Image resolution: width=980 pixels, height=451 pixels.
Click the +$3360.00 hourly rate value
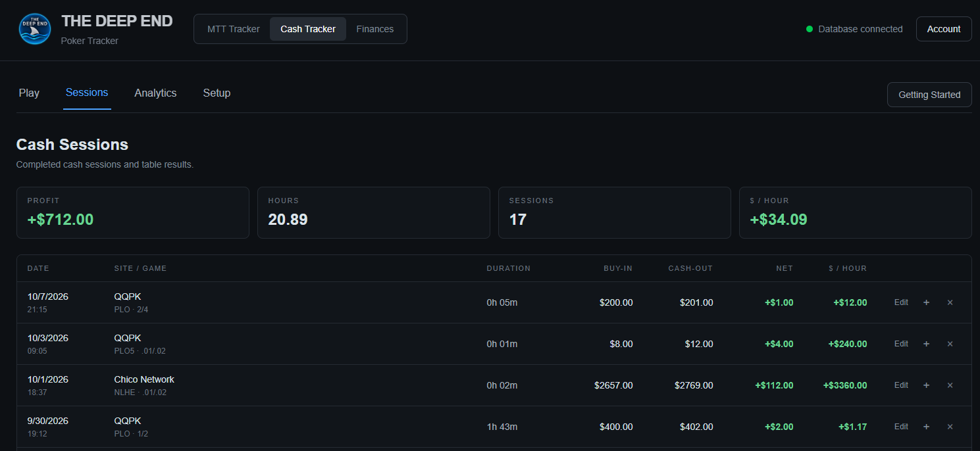click(845, 385)
